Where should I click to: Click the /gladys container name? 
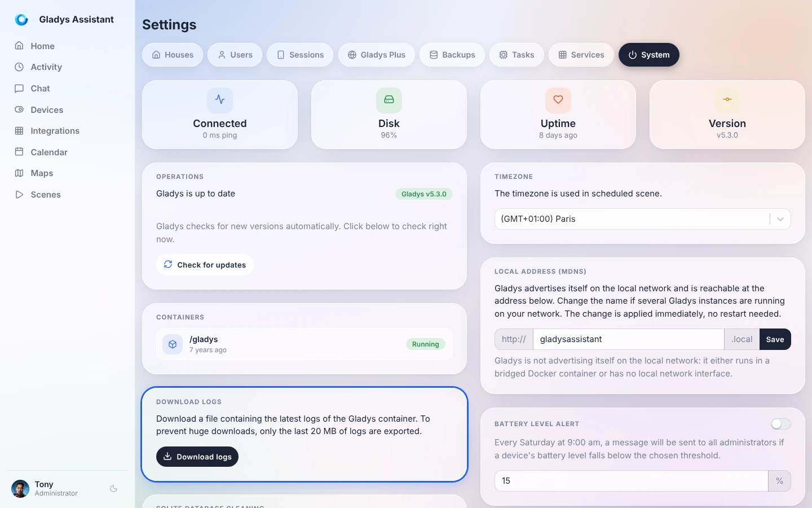point(204,339)
